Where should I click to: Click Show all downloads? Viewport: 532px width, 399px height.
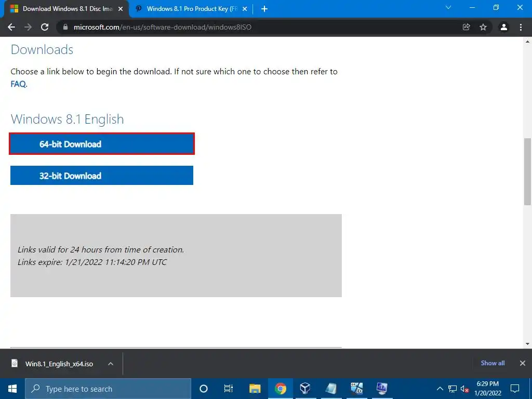pyautogui.click(x=493, y=363)
